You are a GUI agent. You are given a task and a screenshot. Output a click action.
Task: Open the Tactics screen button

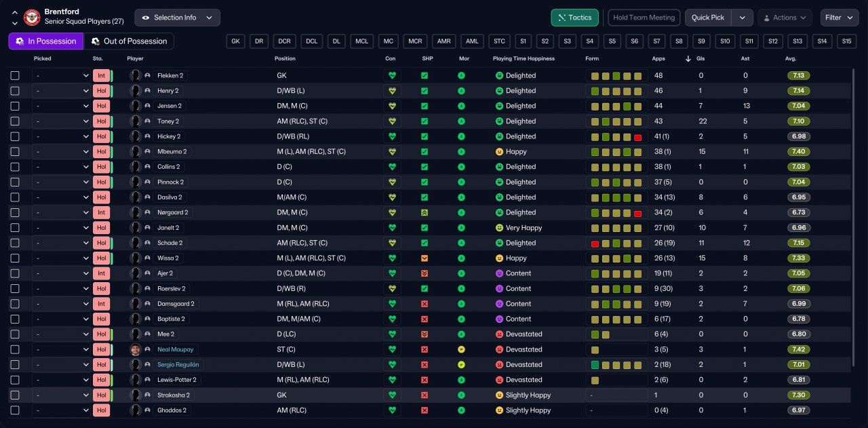click(x=574, y=18)
